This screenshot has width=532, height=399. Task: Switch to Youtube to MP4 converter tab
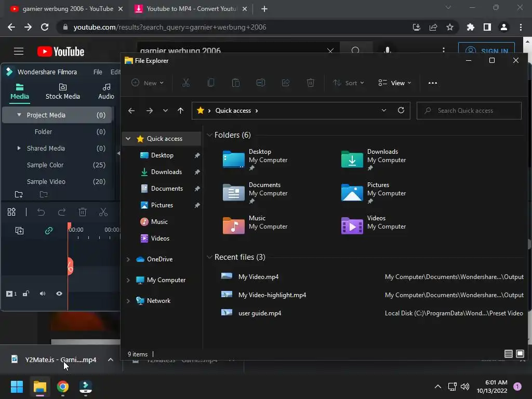[x=191, y=9]
